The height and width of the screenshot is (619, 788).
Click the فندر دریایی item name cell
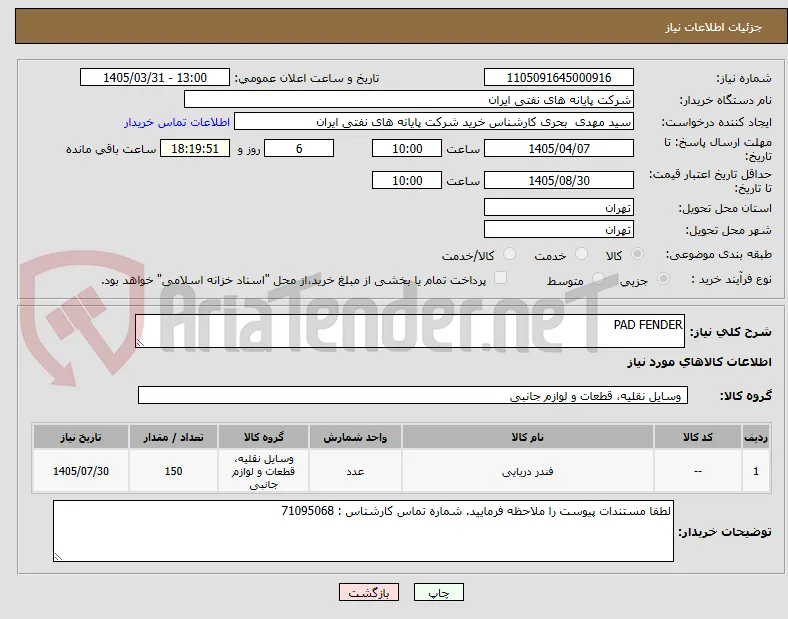528,471
